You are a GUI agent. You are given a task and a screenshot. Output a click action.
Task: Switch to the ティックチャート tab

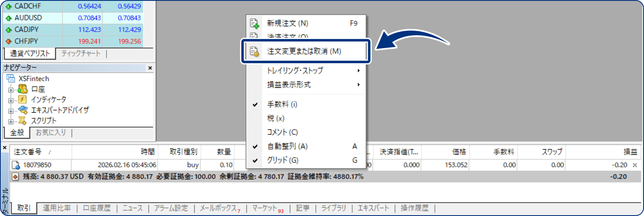click(x=81, y=54)
